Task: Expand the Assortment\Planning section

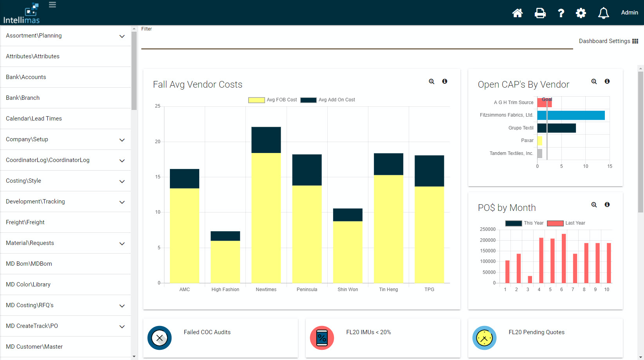Action: [x=121, y=36]
